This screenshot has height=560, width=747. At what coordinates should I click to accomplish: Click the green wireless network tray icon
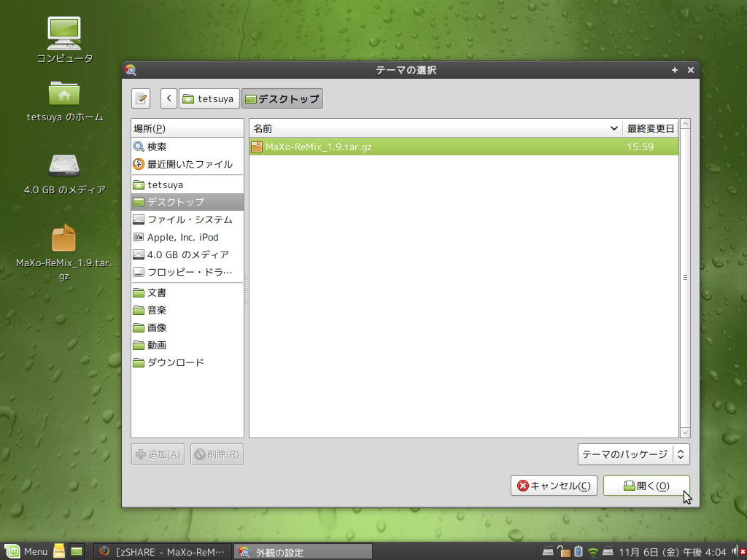tap(593, 552)
